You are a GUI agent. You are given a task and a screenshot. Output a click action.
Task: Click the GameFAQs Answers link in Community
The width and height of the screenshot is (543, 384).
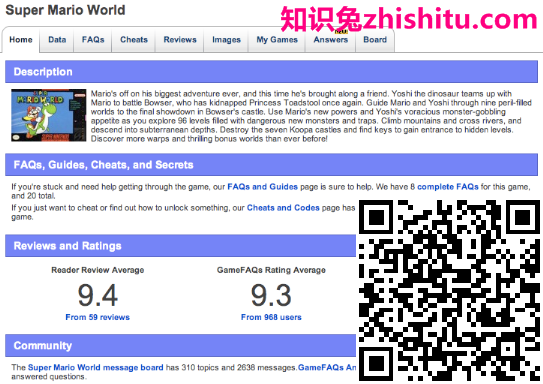[327, 367]
